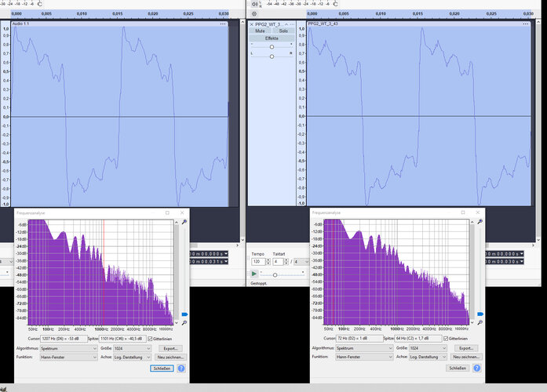Click the Audio 1.1 clip title bar
The width and height of the screenshot is (547, 392).
coord(119,24)
